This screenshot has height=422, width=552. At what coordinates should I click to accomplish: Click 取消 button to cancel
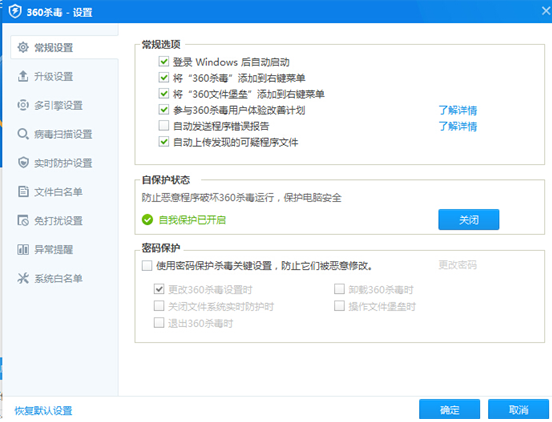[519, 409]
